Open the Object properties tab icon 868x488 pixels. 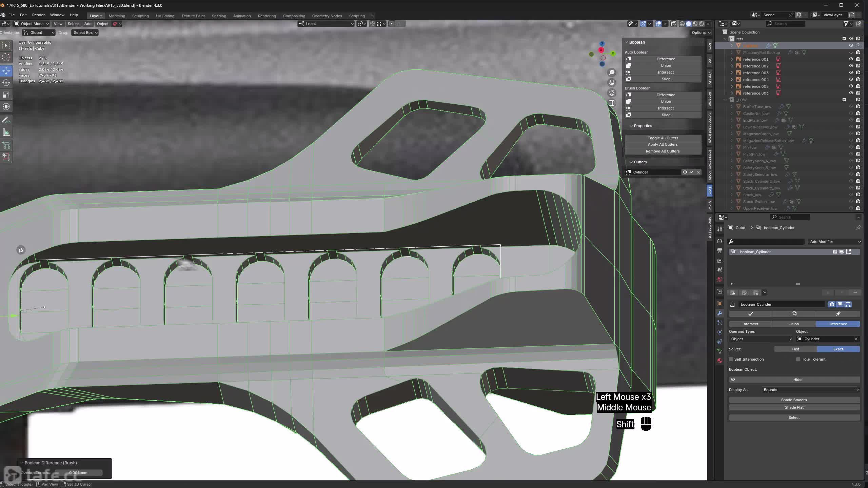pos(720,304)
